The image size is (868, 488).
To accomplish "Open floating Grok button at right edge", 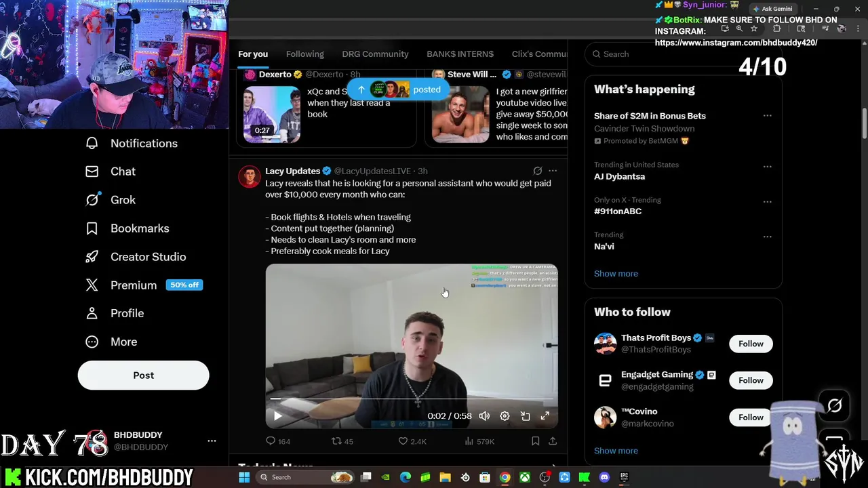I will (834, 405).
